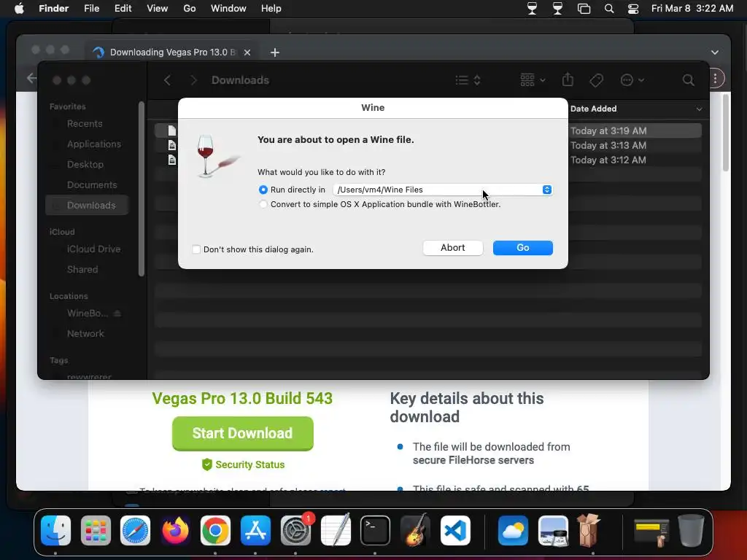Image resolution: width=747 pixels, height=560 pixels.
Task: Open Finder group-by options dropdown
Action: 533,80
